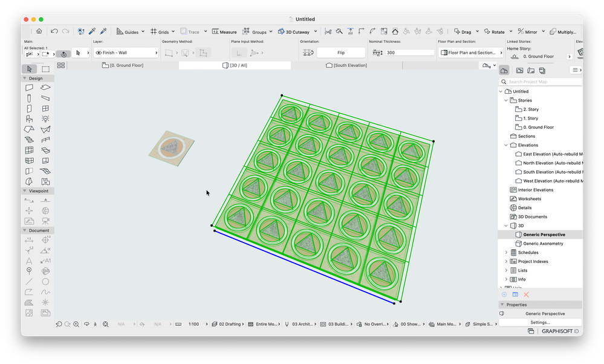
Task: Click the Drag command button
Action: point(463,31)
